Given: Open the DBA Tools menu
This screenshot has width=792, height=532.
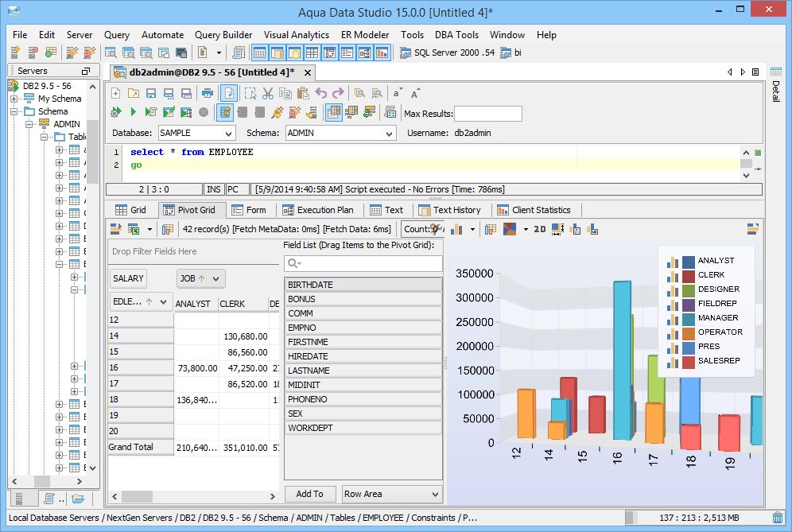Looking at the screenshot, I should [x=456, y=35].
